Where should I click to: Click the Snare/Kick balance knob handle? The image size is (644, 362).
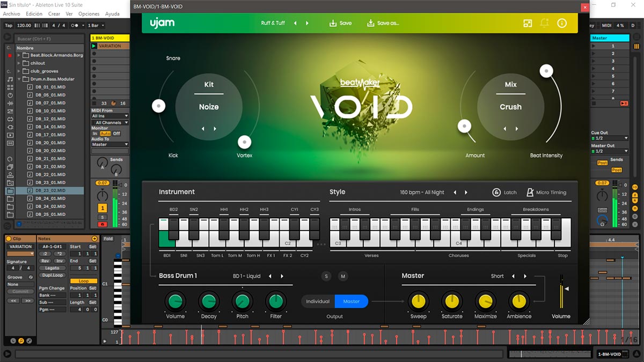pyautogui.click(x=158, y=106)
